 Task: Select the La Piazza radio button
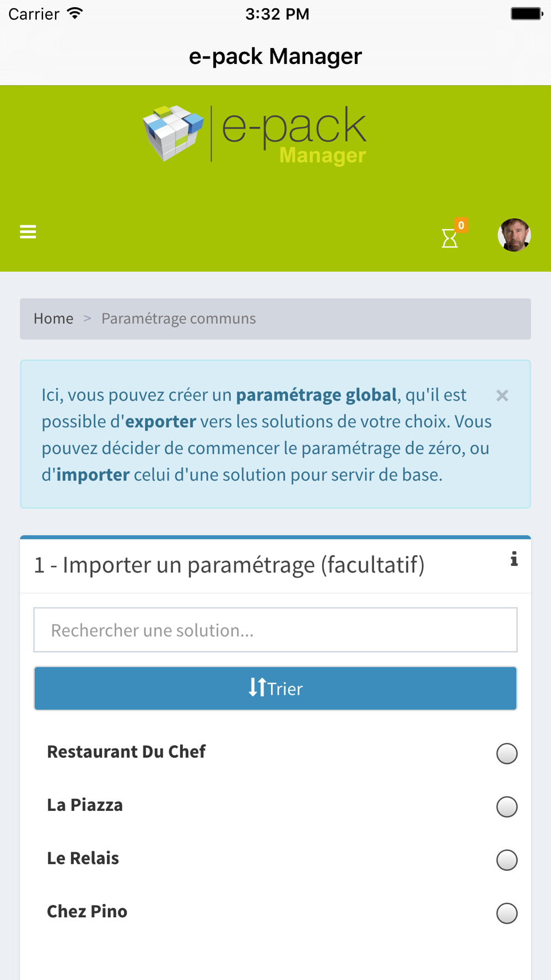pos(506,807)
